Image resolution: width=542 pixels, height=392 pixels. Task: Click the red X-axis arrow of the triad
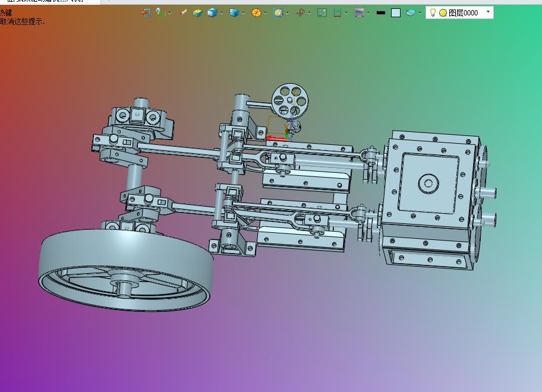click(x=276, y=139)
